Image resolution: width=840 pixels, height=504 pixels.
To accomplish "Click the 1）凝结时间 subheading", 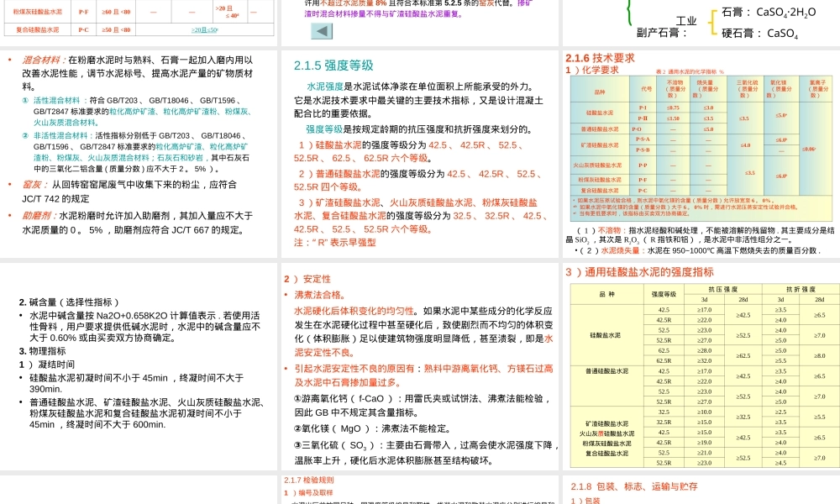I will [x=46, y=365].
